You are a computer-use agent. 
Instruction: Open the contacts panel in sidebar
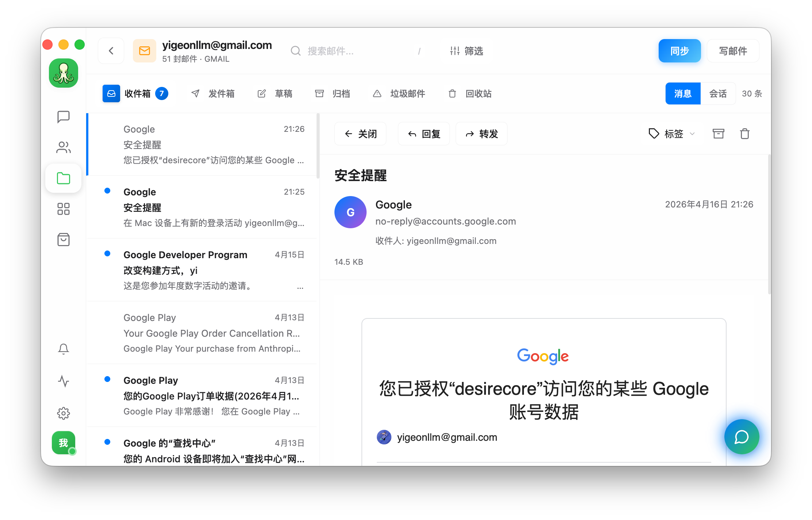(x=64, y=147)
